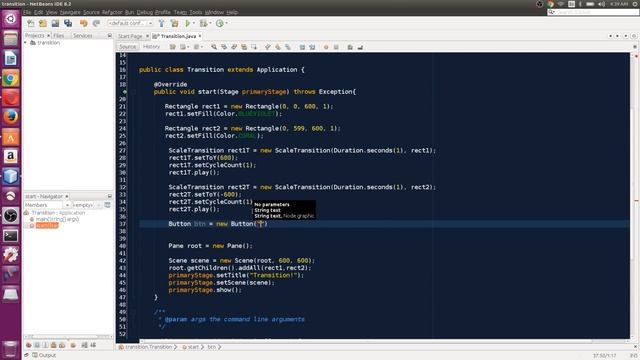Open the Output window button
The height and width of the screenshot is (360, 640).
[44, 356]
